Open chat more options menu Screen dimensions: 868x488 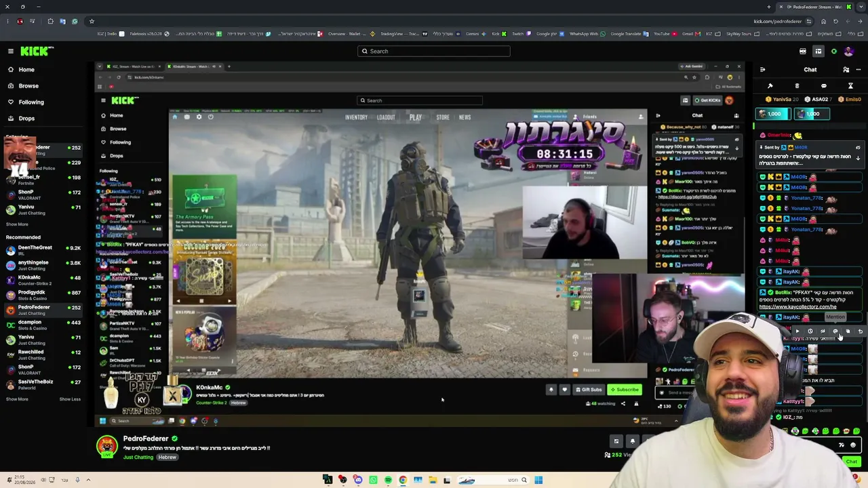click(858, 70)
